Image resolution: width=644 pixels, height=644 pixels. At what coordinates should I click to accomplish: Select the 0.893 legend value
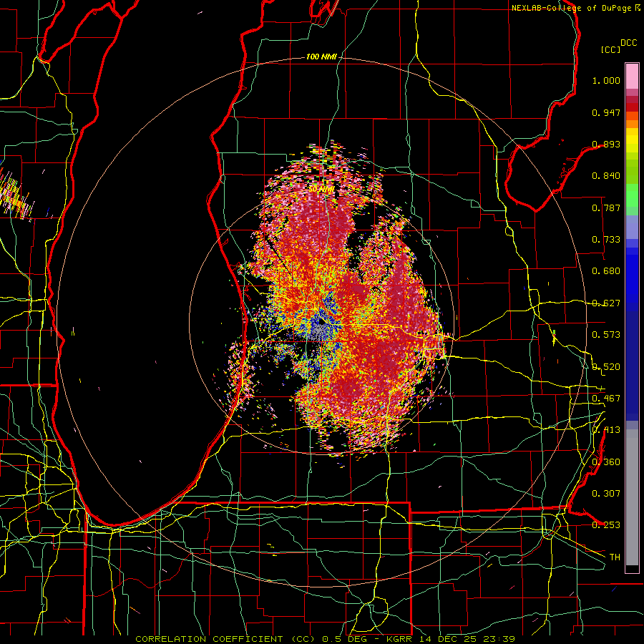(606, 144)
